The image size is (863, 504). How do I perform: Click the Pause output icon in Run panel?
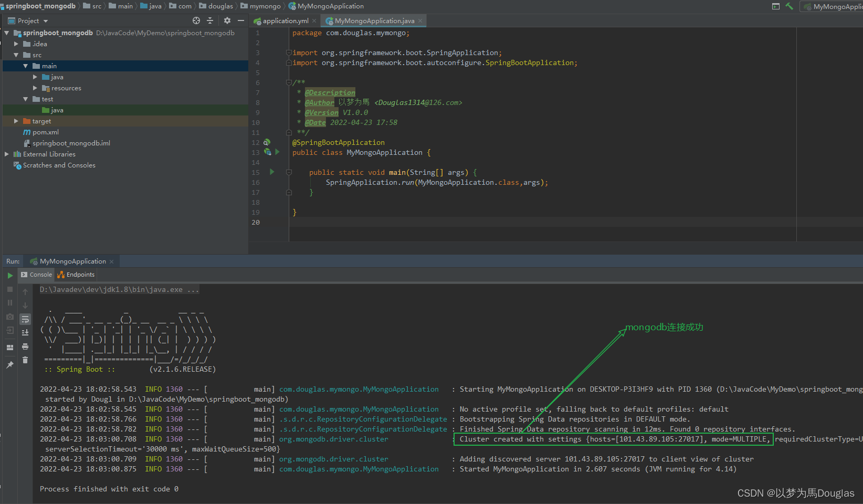pos(10,303)
